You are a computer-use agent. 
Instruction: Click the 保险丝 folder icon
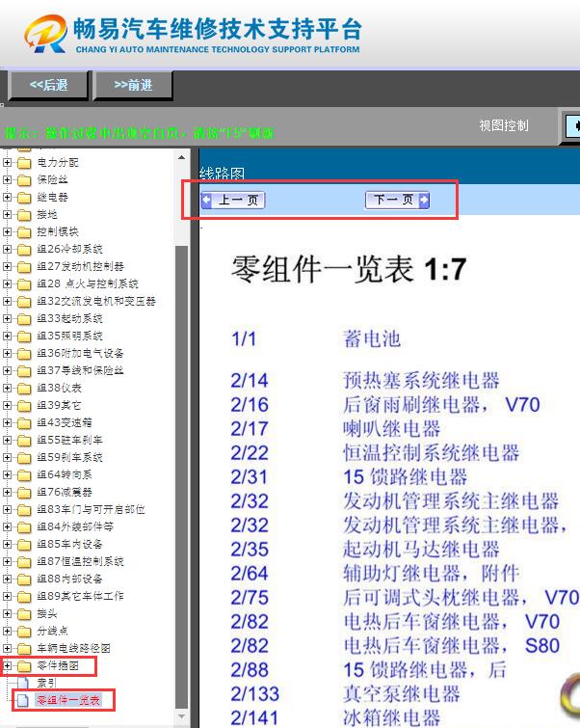[24, 180]
